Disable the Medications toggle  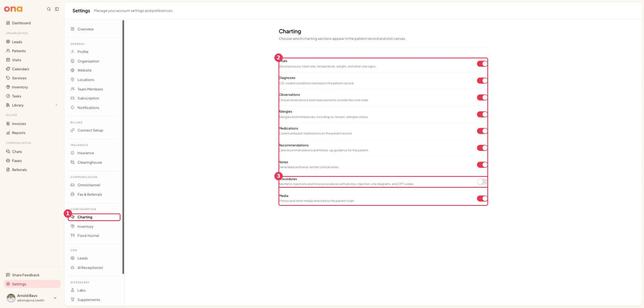482,131
